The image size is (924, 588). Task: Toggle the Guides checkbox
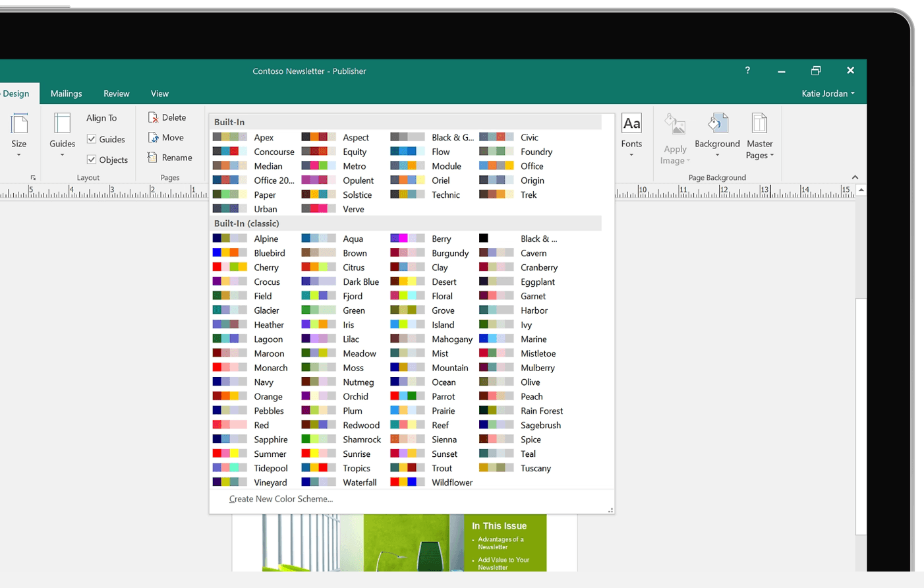pos(93,139)
